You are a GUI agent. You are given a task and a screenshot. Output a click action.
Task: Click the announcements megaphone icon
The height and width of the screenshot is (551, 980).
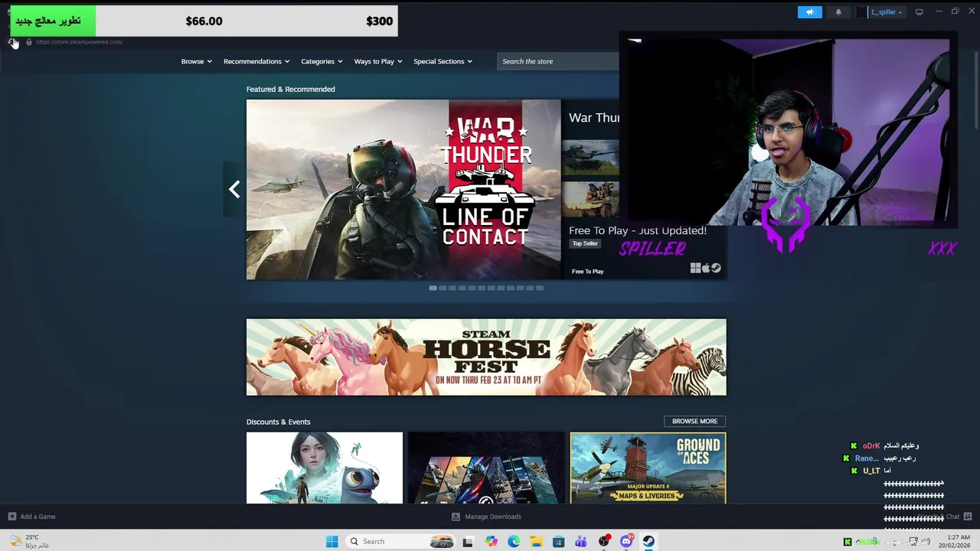point(809,12)
